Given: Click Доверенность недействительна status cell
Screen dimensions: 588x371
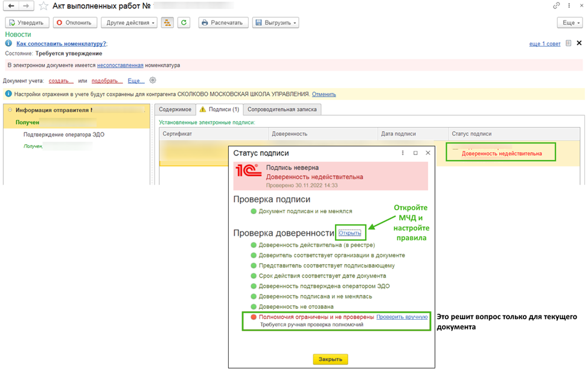Looking at the screenshot, I should pyautogui.click(x=502, y=154).
